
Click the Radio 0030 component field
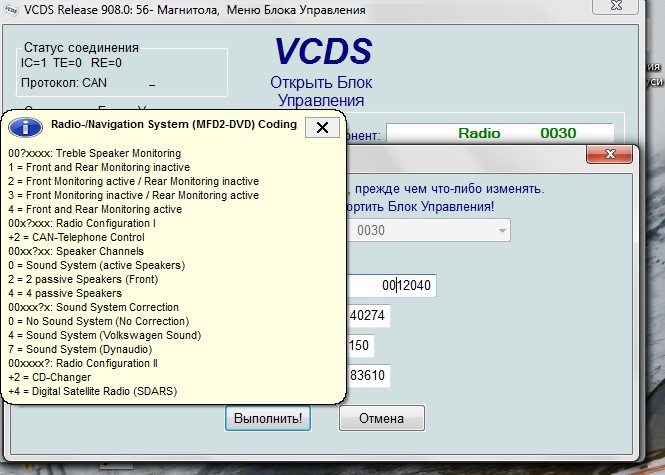click(x=500, y=133)
